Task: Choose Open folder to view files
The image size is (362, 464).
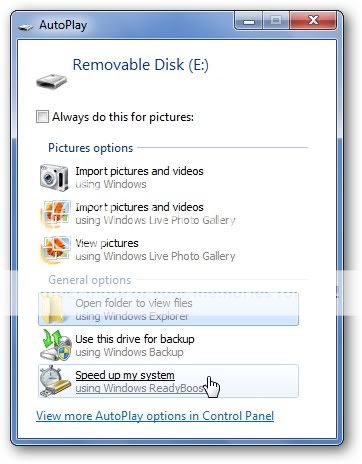Action: (169, 309)
